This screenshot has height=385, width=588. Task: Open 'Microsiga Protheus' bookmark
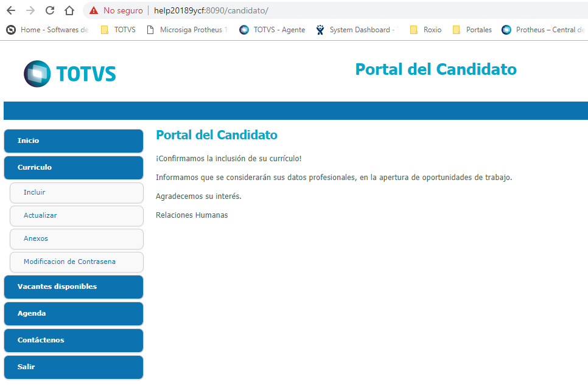tap(187, 30)
